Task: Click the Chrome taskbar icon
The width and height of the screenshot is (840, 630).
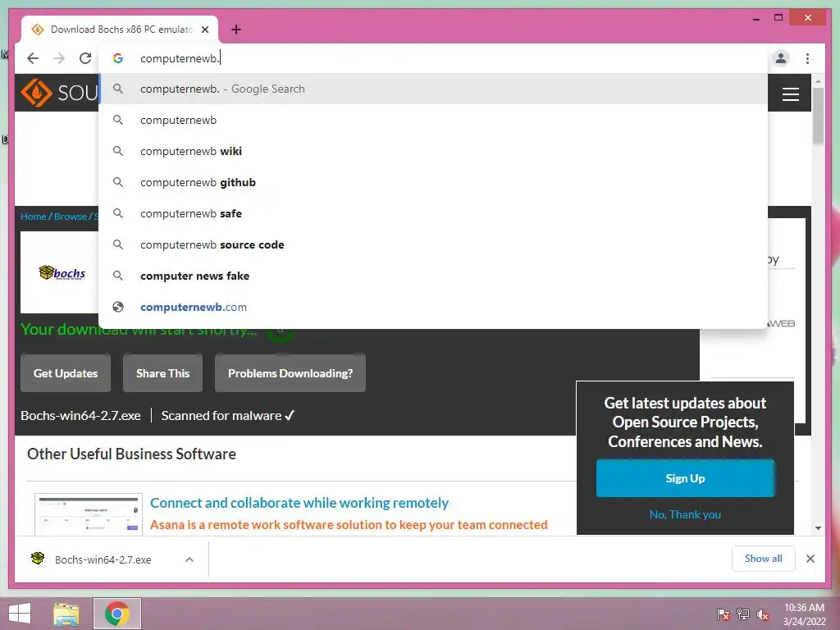Action: pyautogui.click(x=116, y=614)
